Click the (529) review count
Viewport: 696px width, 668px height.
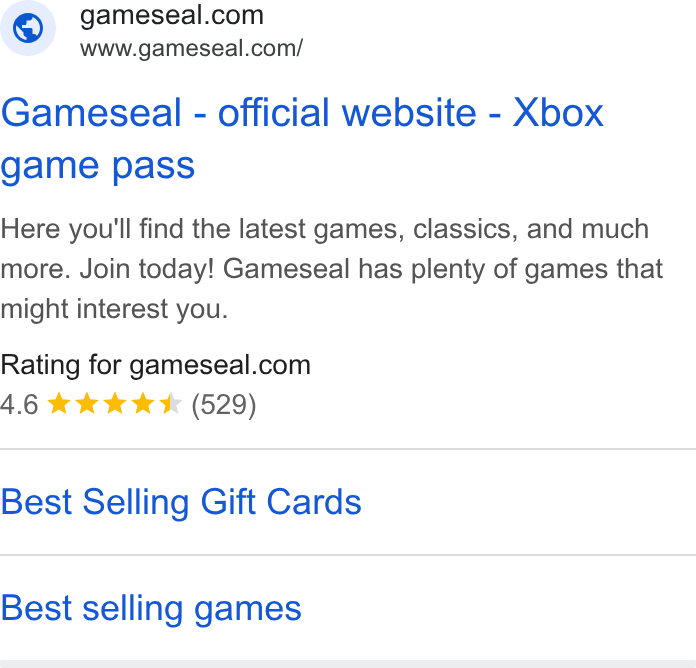224,404
